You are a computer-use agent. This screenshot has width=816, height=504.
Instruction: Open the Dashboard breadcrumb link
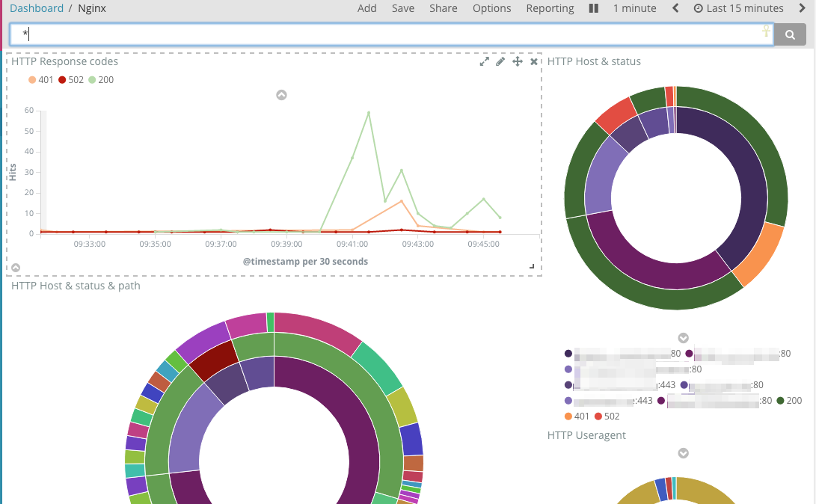[x=37, y=8]
